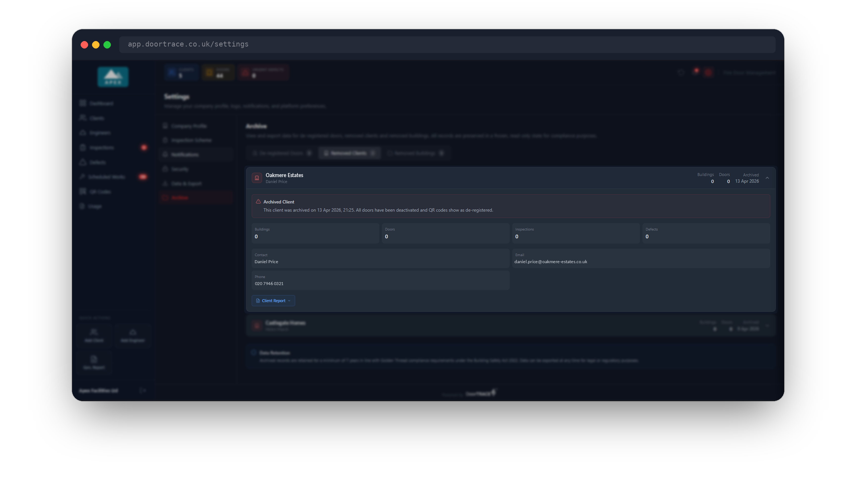Select the Removed Clients tab
The height and width of the screenshot is (504, 856).
point(350,153)
